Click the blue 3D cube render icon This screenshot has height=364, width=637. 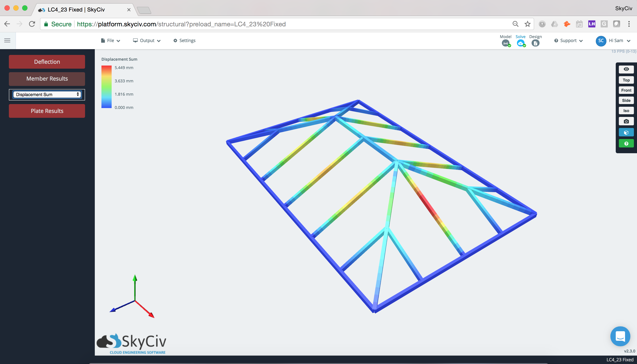tap(626, 132)
